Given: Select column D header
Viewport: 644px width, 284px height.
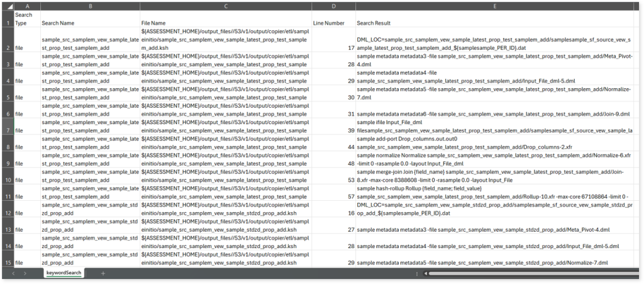Looking at the screenshot, I should point(333,6).
